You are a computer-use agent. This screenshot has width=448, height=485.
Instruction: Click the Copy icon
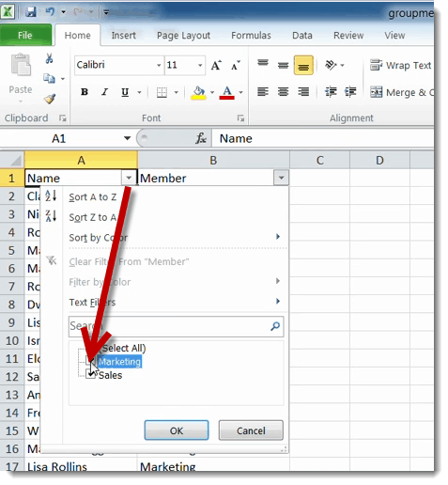pyautogui.click(x=49, y=78)
